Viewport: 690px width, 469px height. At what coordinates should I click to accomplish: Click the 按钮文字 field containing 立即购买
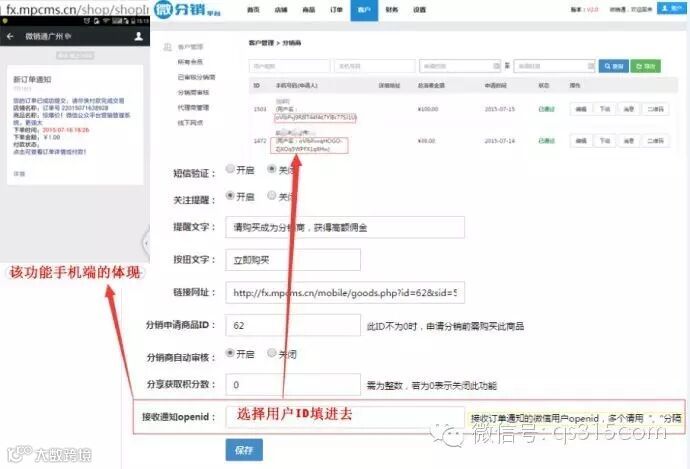[x=293, y=260]
